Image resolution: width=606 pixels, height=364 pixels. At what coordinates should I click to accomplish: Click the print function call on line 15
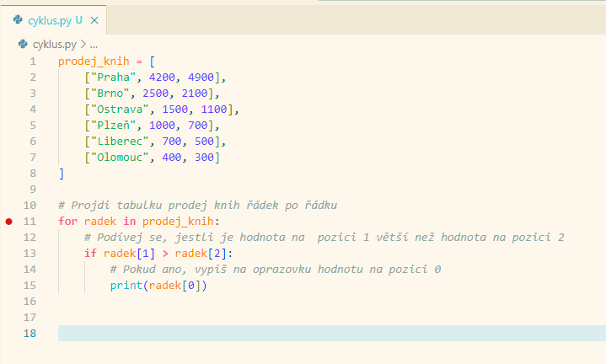[126, 286]
